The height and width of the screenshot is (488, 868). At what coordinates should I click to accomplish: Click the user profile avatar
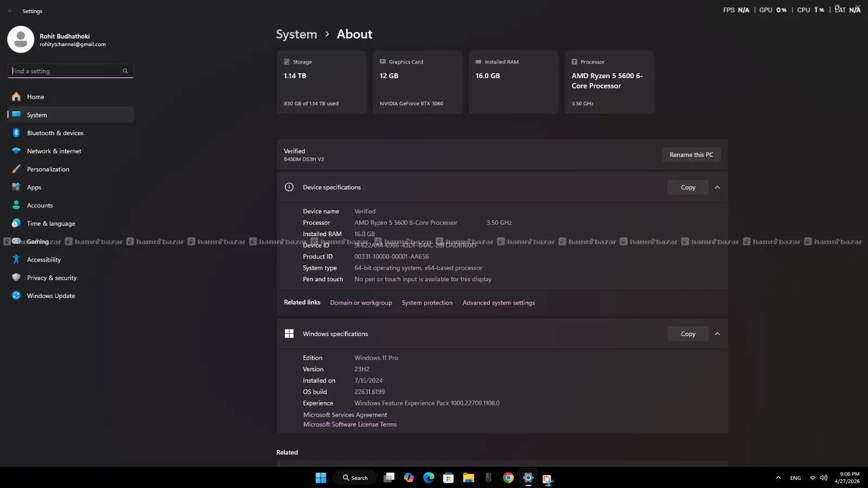(21, 40)
